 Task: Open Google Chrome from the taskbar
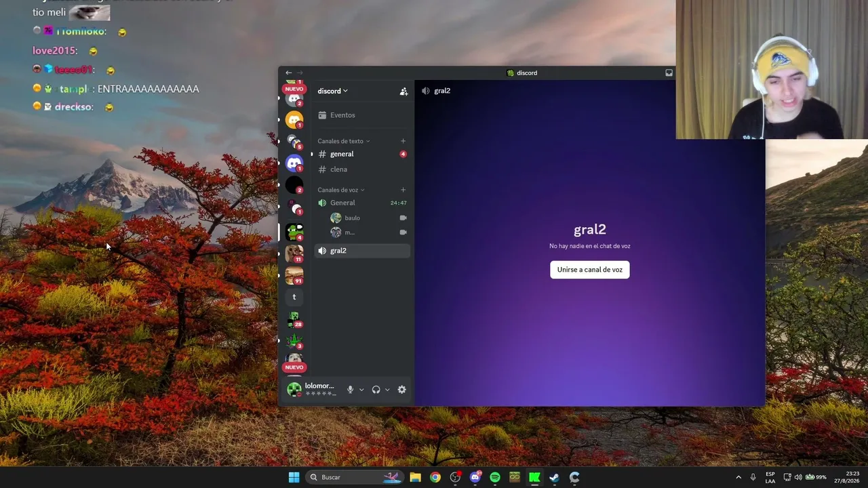click(x=435, y=477)
